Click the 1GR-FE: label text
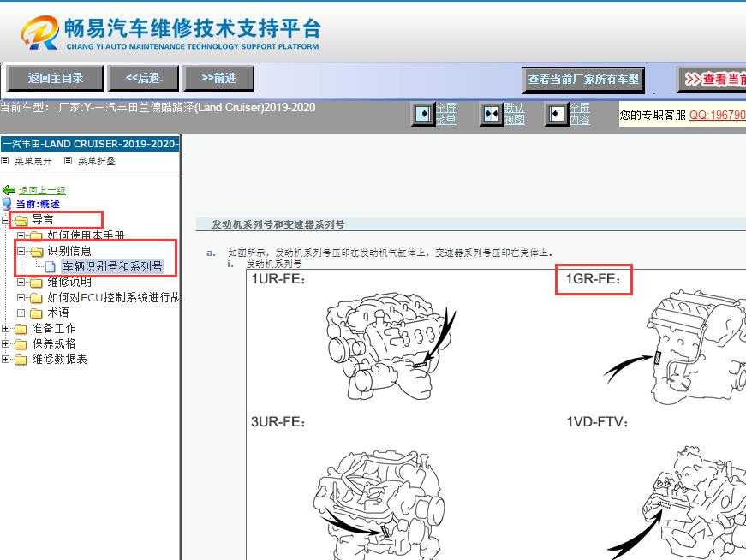Screen dimensions: 746x560 point(594,279)
